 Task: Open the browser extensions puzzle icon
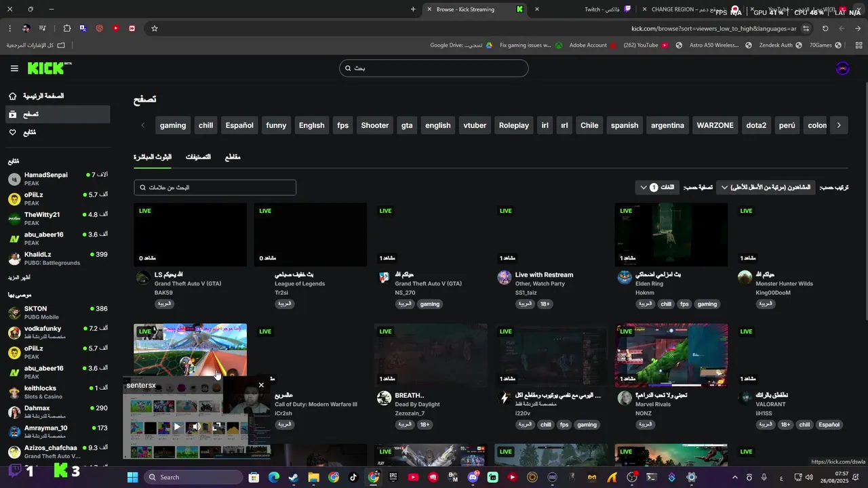(x=66, y=28)
